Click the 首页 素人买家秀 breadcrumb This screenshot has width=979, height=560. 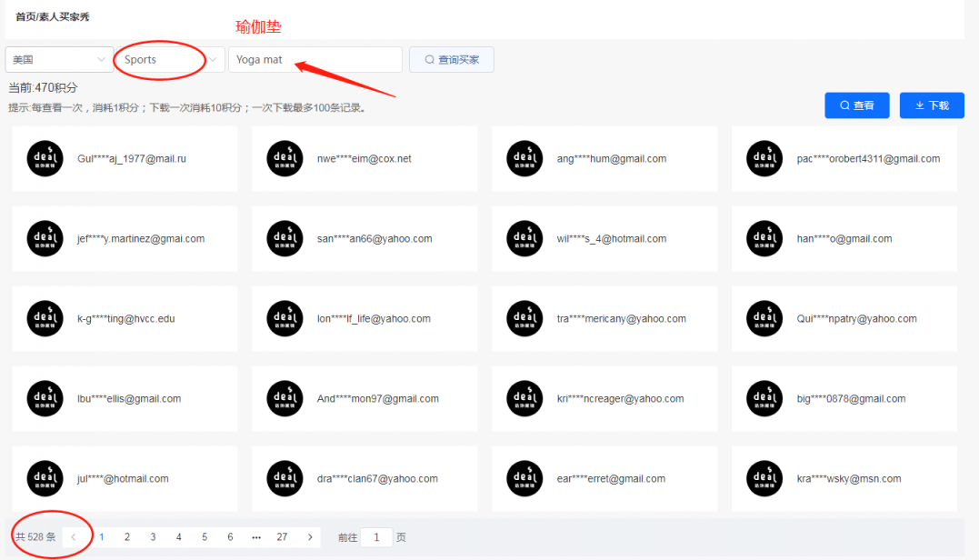(x=53, y=17)
